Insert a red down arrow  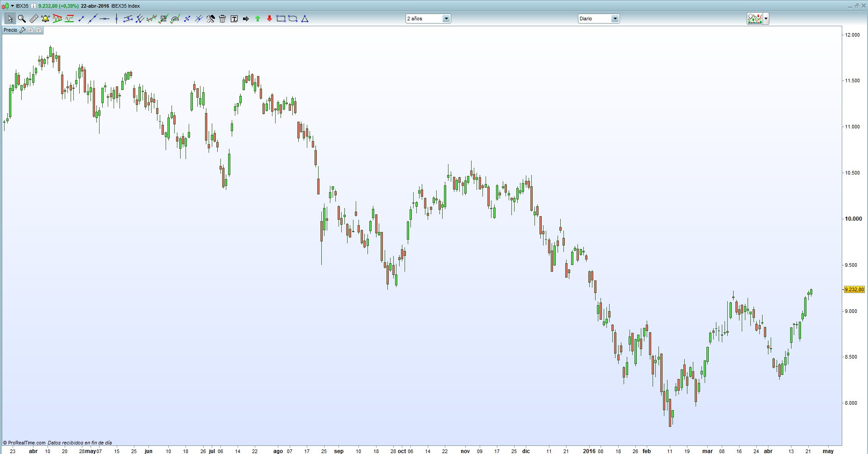(269, 19)
